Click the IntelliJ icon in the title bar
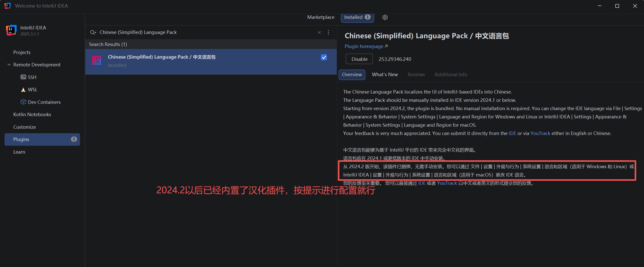644x267 pixels. tap(8, 6)
